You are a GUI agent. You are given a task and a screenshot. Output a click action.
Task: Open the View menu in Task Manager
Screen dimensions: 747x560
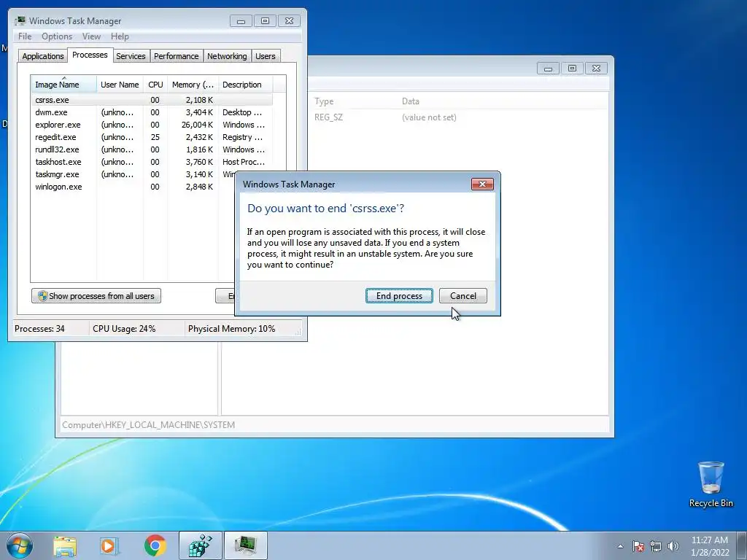pyautogui.click(x=91, y=36)
